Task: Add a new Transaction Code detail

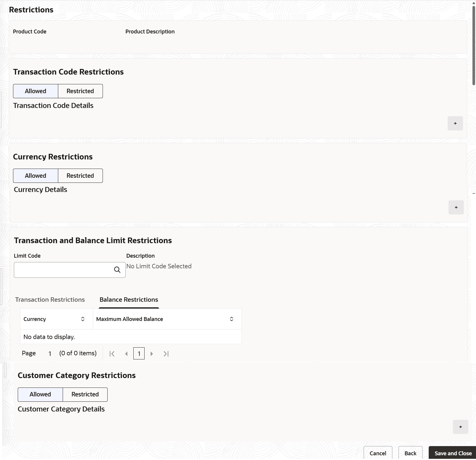Action: 455,123
